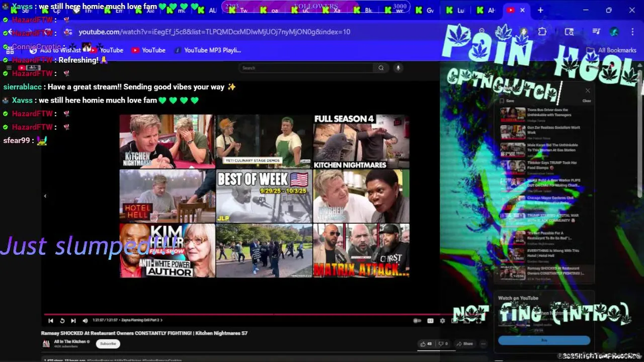This screenshot has width=644, height=362.
Task: Open Yeti Culinary Stage Demos thumbnail
Action: click(x=264, y=141)
